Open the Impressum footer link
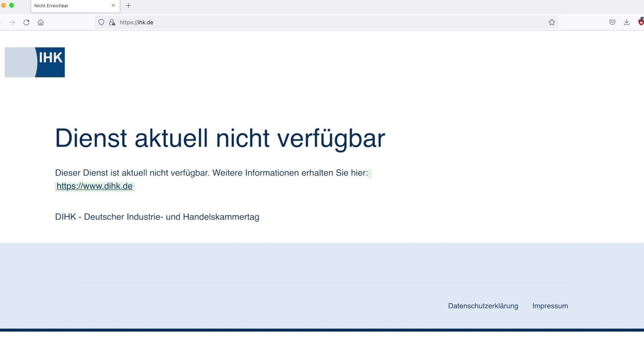The height and width of the screenshot is (362, 644). pyautogui.click(x=550, y=306)
